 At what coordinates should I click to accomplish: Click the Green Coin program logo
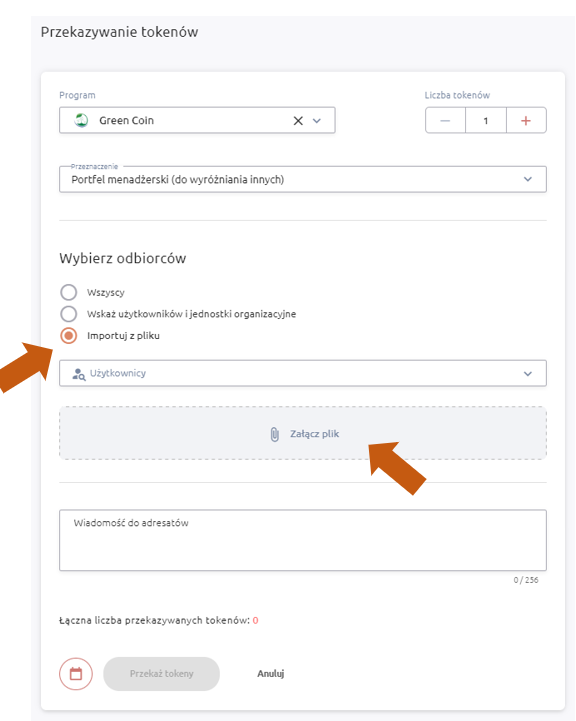[81, 120]
